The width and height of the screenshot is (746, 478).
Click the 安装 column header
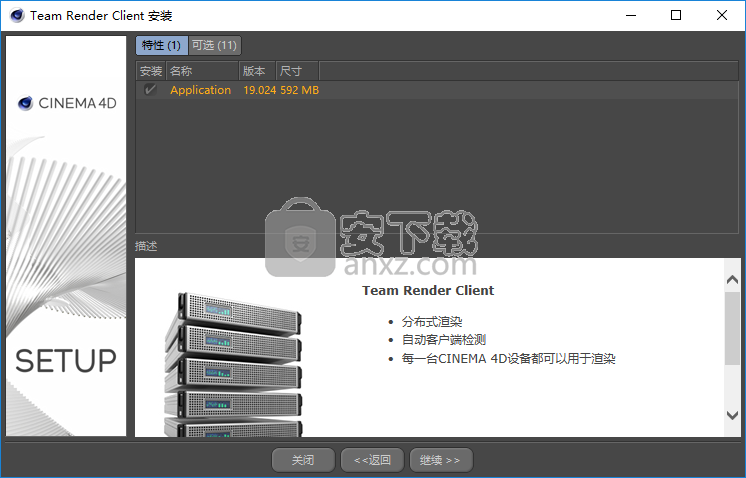[x=151, y=71]
